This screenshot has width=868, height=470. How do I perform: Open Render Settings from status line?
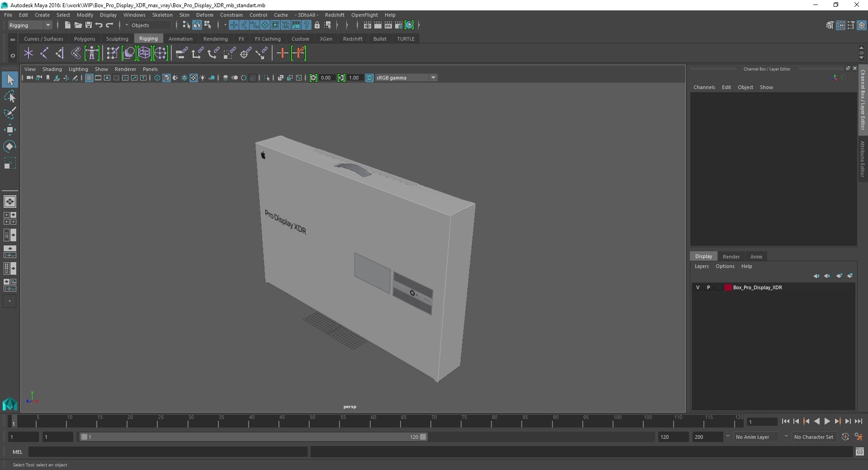tap(399, 25)
